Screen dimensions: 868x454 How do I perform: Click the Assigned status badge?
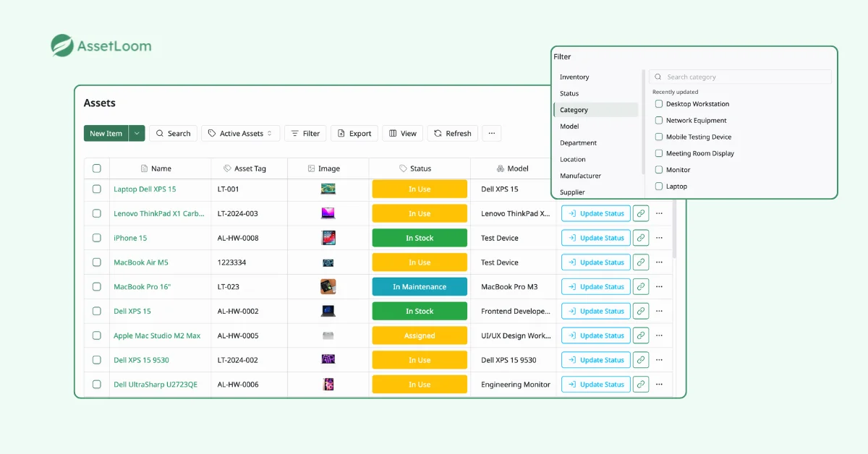(x=420, y=335)
